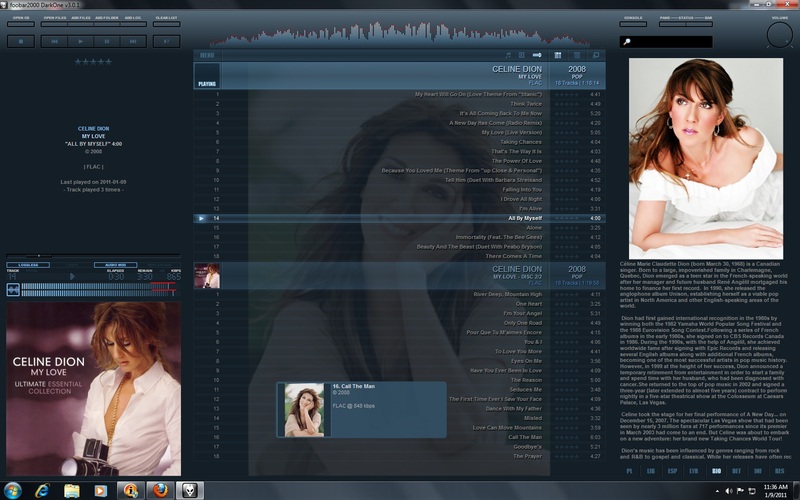Click the small square icon beside music note

point(521,55)
